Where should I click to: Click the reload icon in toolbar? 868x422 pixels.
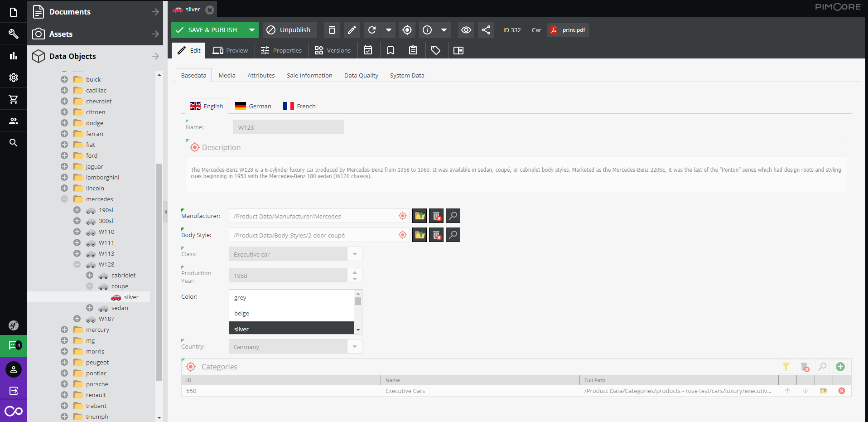coord(372,30)
